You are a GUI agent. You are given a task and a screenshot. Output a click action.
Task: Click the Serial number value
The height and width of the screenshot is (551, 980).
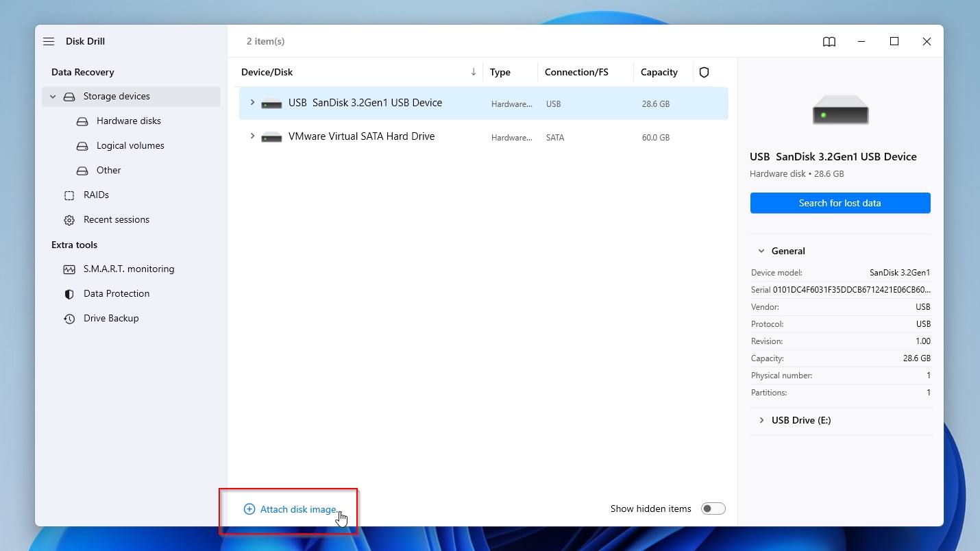(x=852, y=290)
